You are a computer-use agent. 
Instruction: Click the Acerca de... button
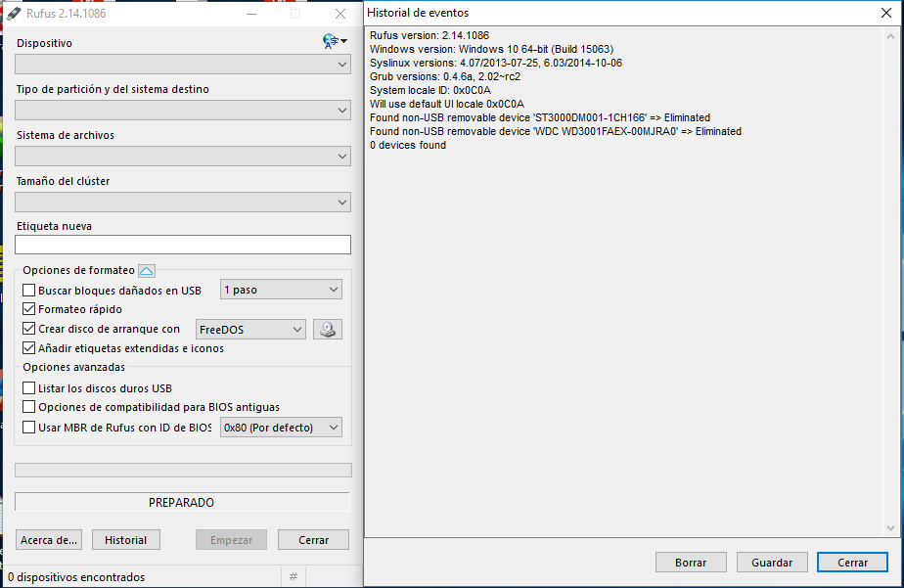pos(49,540)
